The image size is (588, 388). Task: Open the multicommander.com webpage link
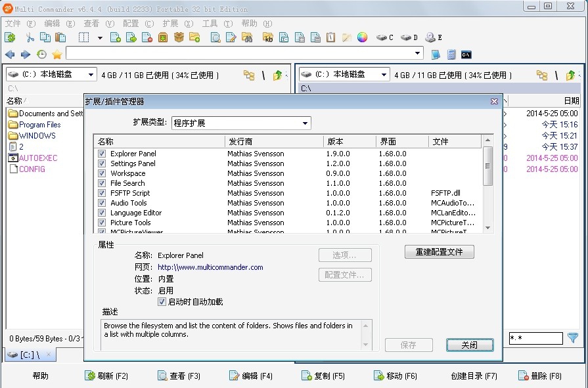[210, 267]
